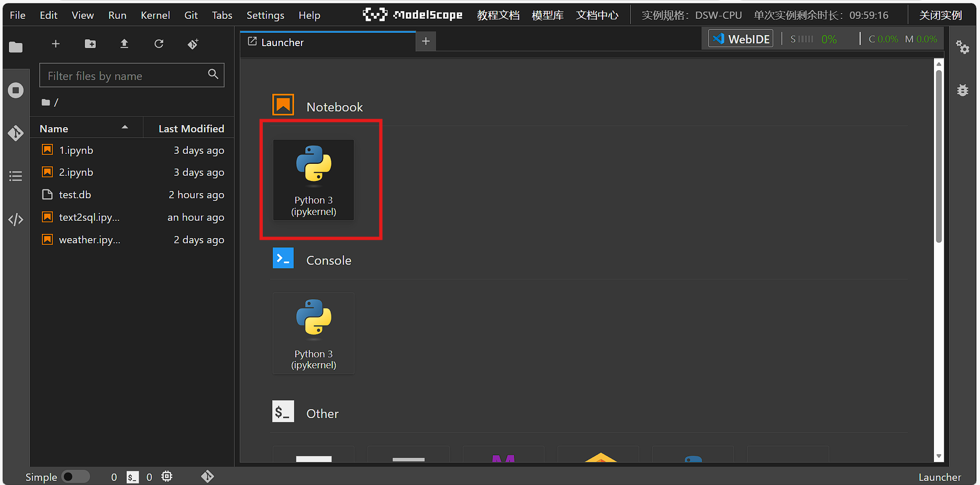The width and height of the screenshot is (980, 485).
Task: Open the Git sidebar panel icon
Action: click(16, 133)
